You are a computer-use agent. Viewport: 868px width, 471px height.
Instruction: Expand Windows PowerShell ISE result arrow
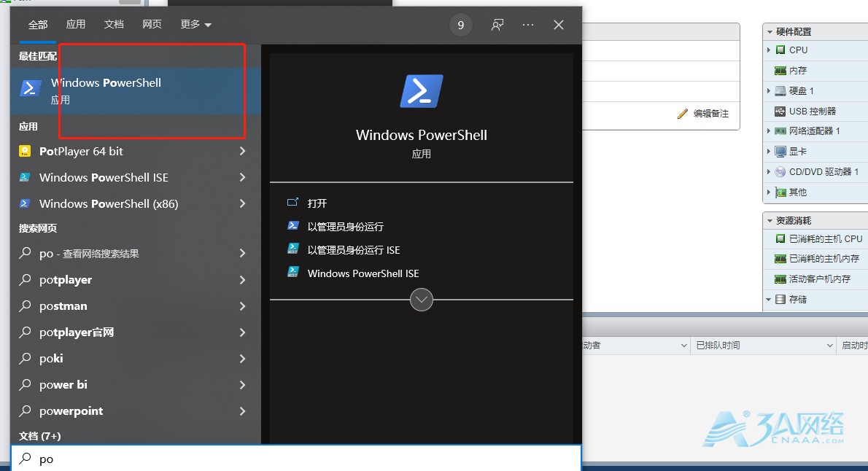(242, 177)
